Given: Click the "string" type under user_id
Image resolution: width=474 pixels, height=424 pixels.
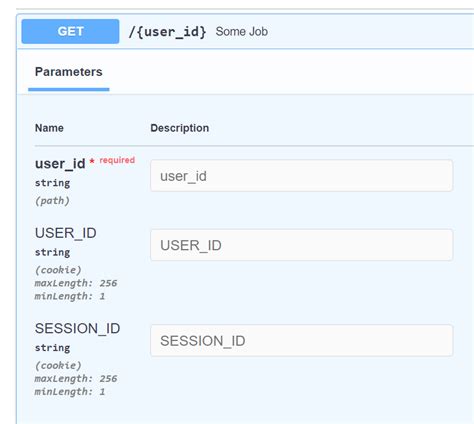Looking at the screenshot, I should click(x=52, y=183).
